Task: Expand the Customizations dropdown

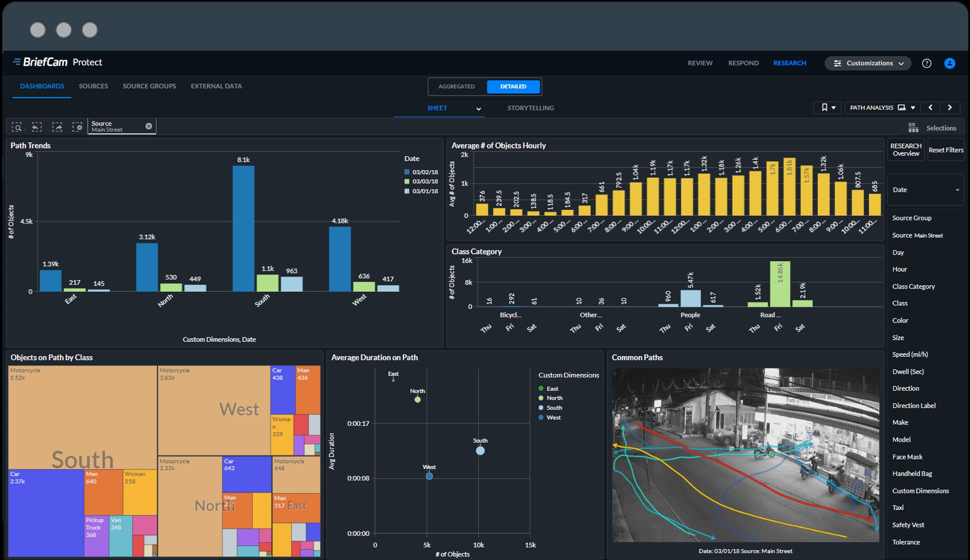Action: point(868,63)
